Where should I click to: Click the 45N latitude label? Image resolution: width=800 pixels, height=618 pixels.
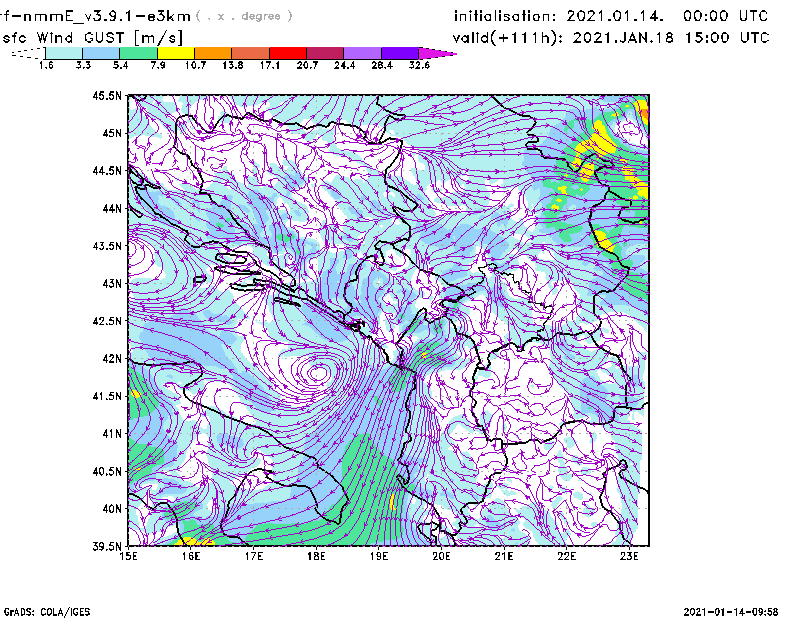(113, 133)
